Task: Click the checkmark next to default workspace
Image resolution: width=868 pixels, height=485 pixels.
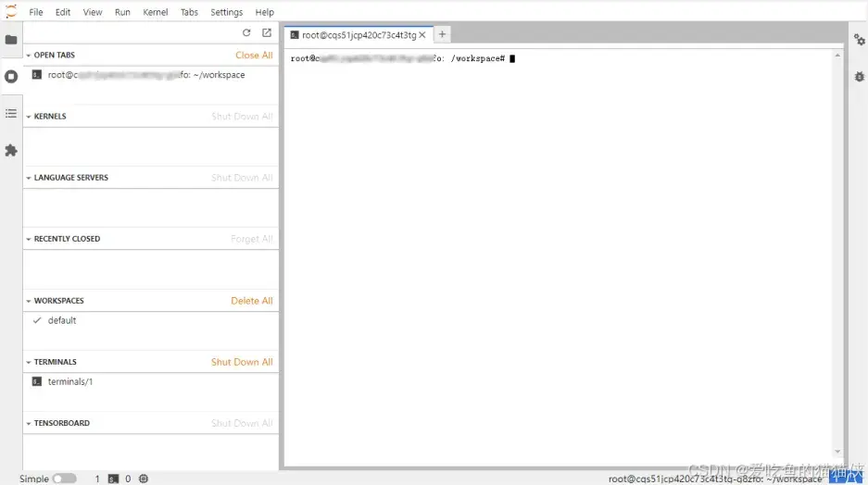Action: coord(37,320)
